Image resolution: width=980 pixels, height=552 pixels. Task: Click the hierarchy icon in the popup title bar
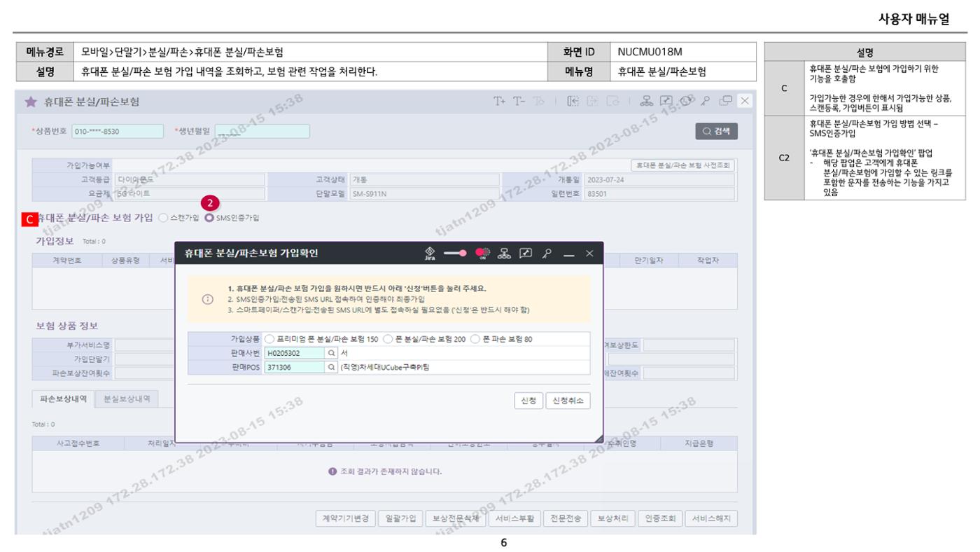tap(504, 254)
